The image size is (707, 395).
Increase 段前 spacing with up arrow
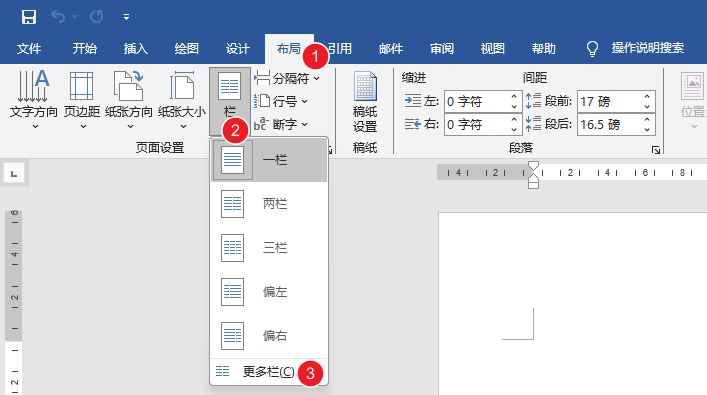point(647,96)
